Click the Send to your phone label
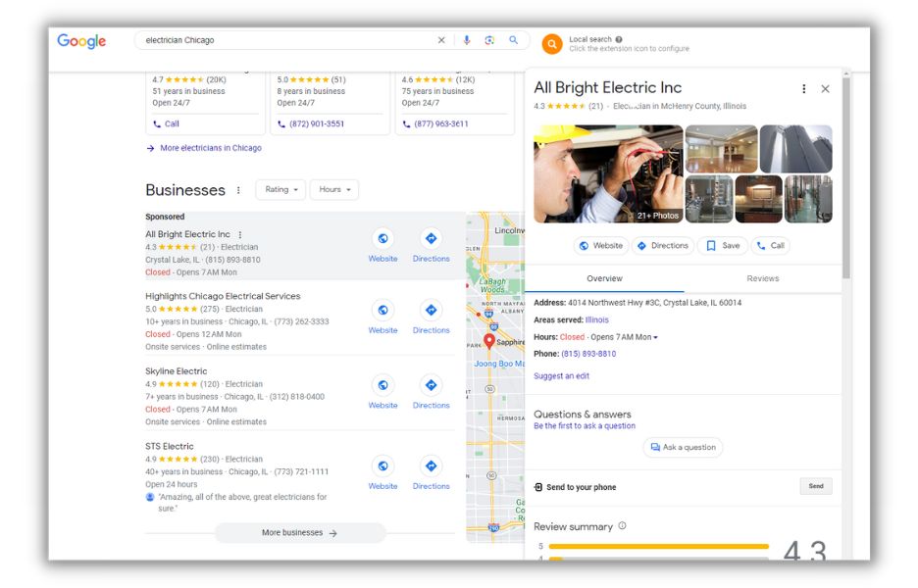Image resolution: width=918 pixels, height=588 pixels. tap(581, 487)
